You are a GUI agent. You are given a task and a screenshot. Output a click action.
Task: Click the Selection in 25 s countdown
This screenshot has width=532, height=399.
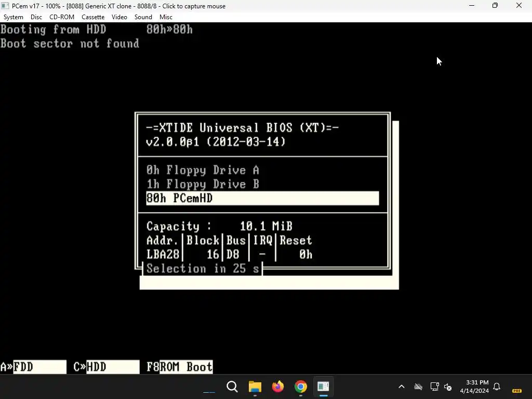203,269
